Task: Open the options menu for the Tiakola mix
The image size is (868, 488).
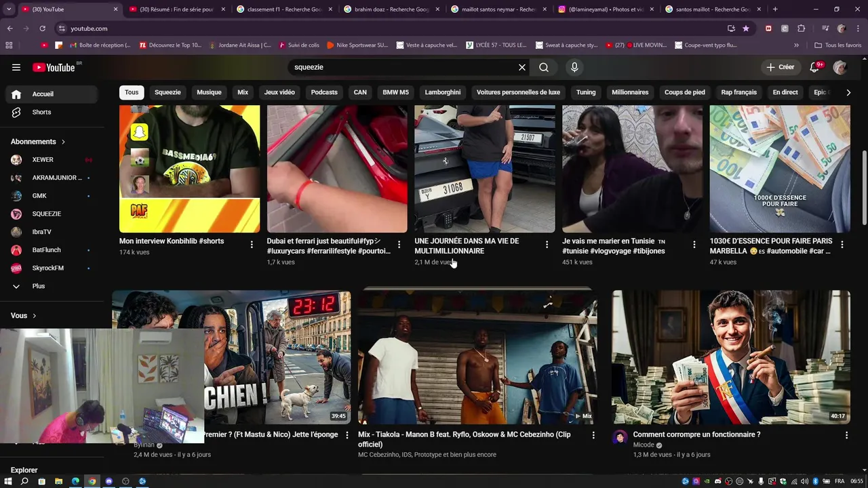Action: 593,435
